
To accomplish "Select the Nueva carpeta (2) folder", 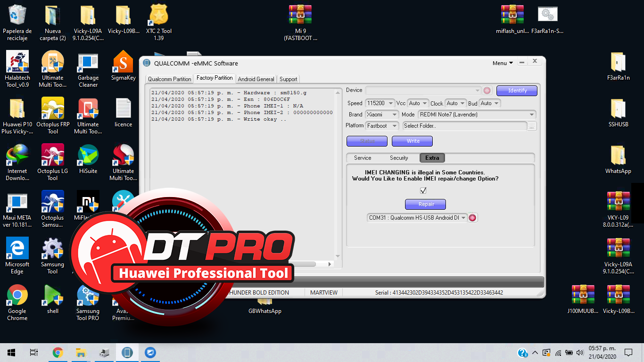I will click(53, 23).
